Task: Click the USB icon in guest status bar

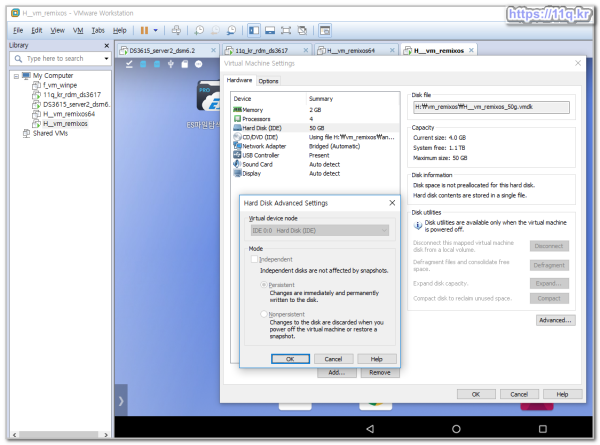Action: tap(171, 64)
